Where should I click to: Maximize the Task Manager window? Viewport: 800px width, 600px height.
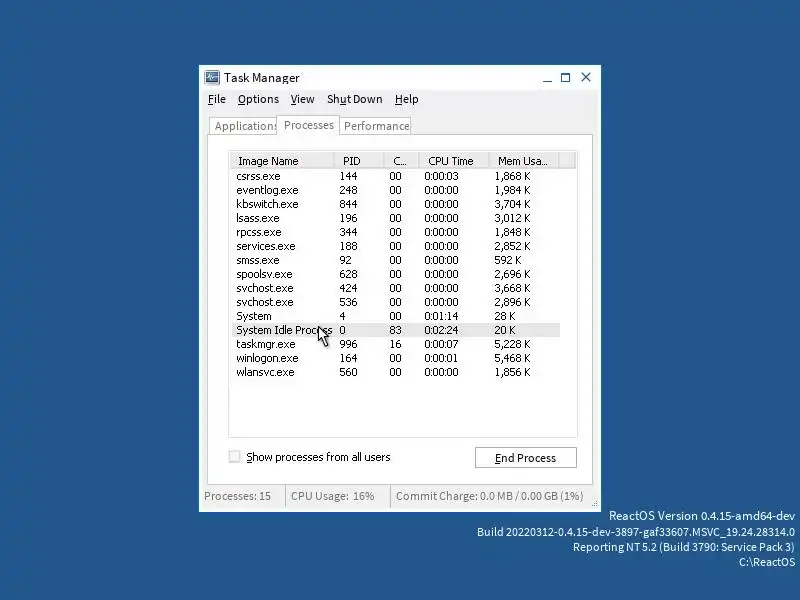point(565,78)
